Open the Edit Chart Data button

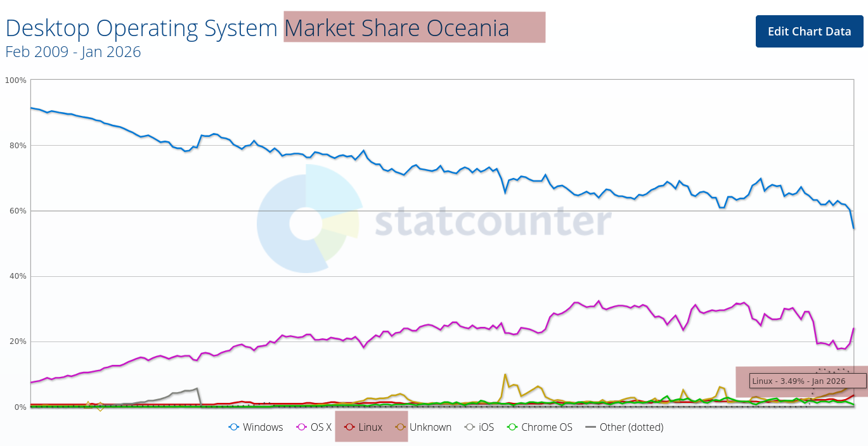[809, 31]
